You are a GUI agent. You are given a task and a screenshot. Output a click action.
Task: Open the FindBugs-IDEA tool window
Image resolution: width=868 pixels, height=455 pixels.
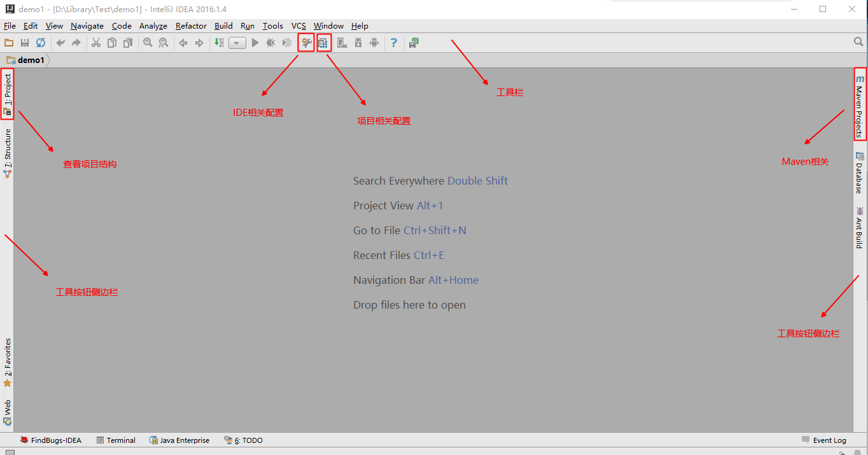click(50, 440)
